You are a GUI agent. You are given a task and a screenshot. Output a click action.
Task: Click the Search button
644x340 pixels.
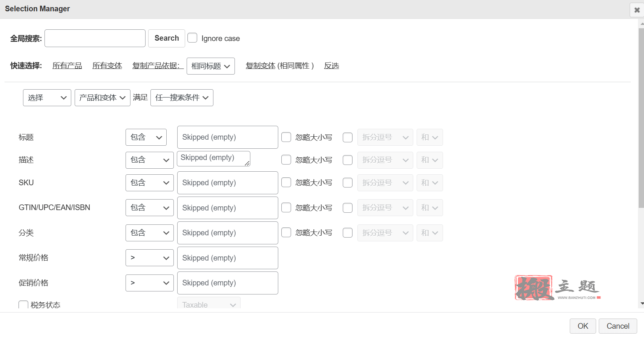point(167,38)
